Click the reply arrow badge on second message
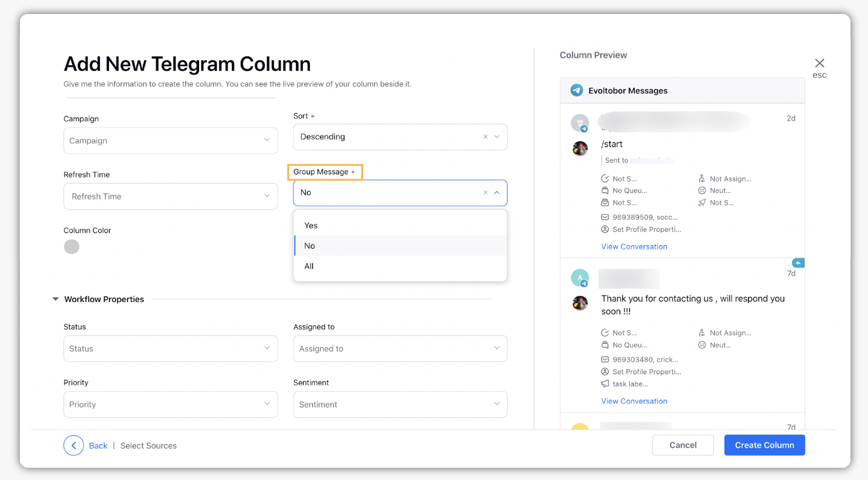 point(798,263)
